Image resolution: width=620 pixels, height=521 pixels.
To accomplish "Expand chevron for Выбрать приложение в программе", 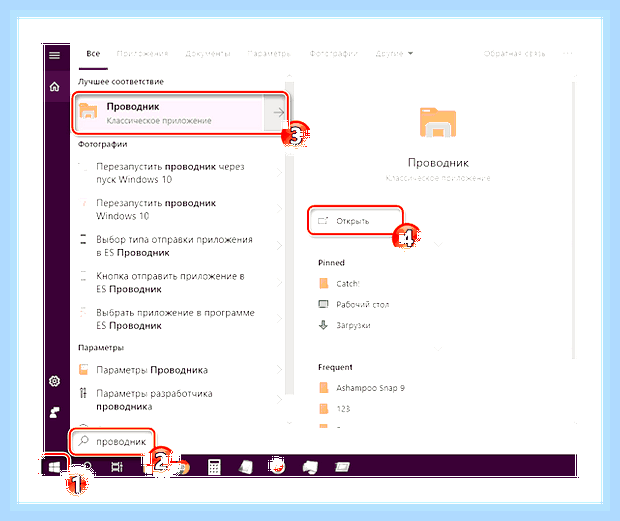I will click(279, 319).
